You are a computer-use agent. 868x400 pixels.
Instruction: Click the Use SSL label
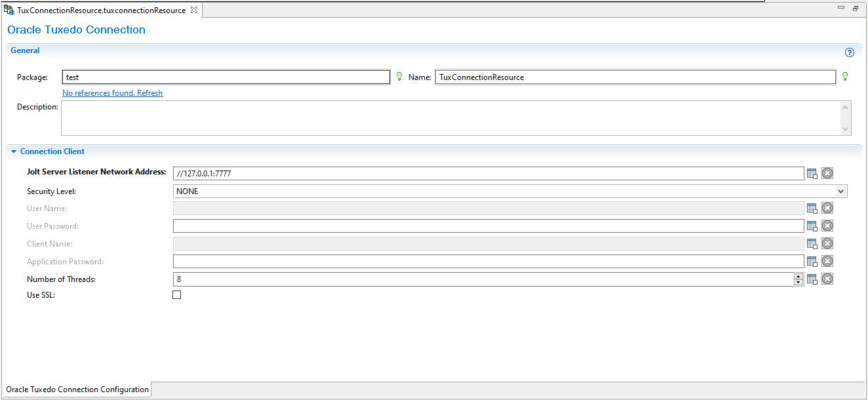click(41, 295)
